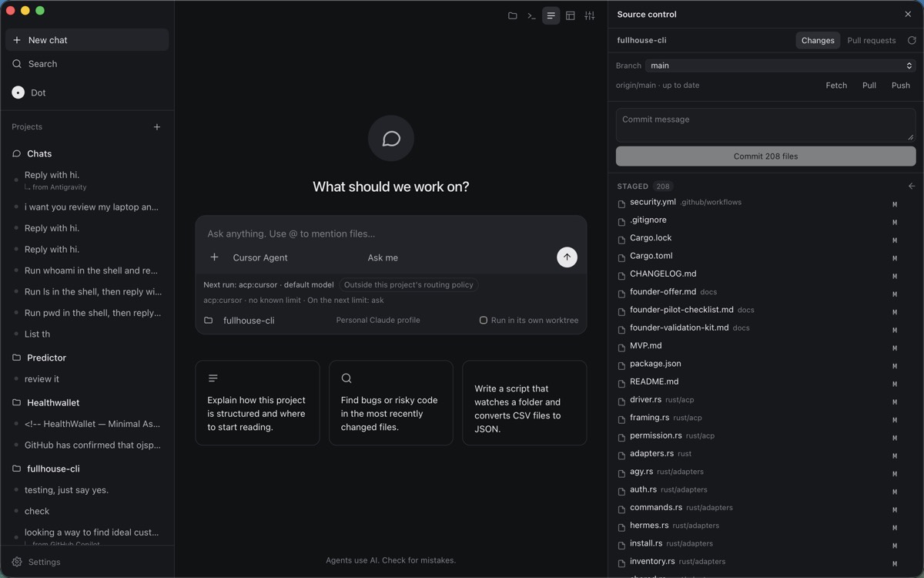The height and width of the screenshot is (578, 924).
Task: Toggle the layout panel icon in toolbar
Action: tap(571, 15)
